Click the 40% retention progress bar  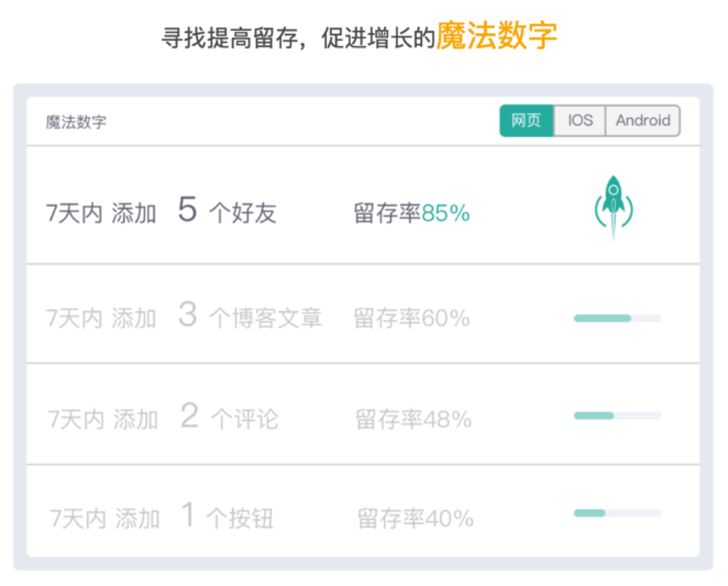[x=617, y=513]
